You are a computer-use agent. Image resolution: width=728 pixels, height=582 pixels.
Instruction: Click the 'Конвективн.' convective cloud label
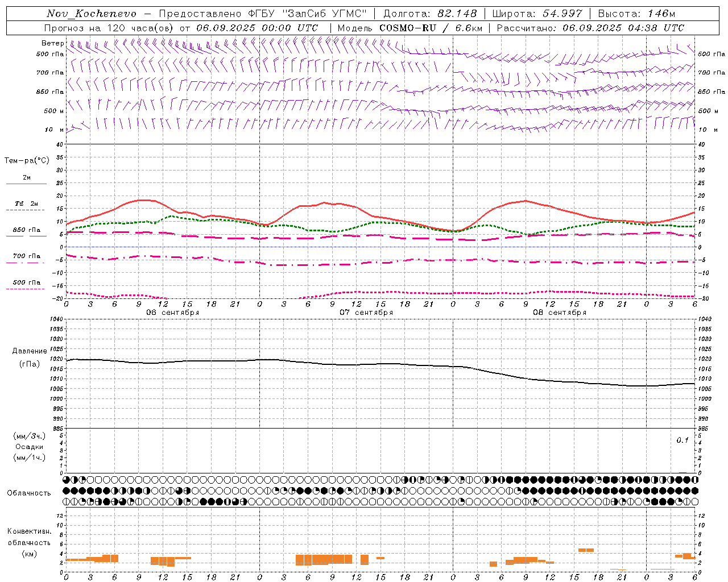click(29, 531)
